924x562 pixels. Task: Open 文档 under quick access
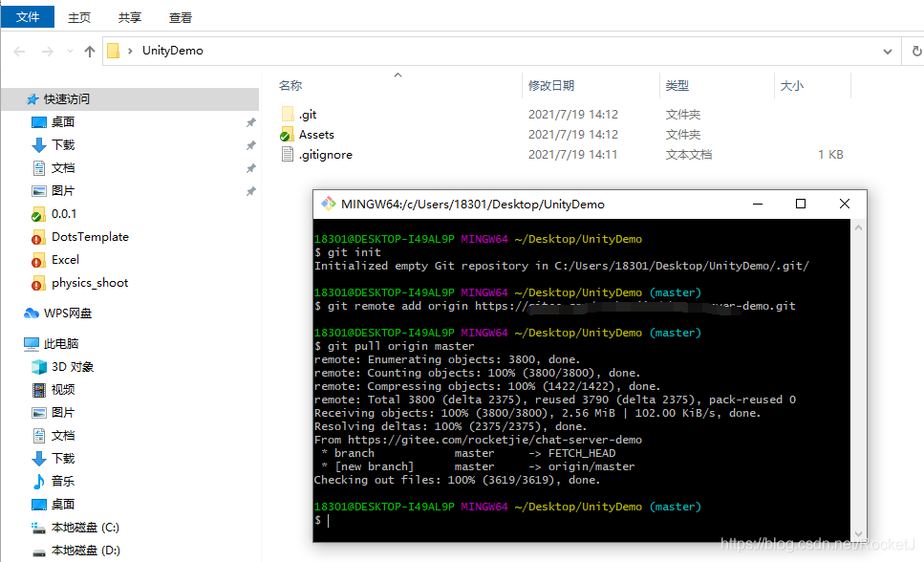(63, 168)
